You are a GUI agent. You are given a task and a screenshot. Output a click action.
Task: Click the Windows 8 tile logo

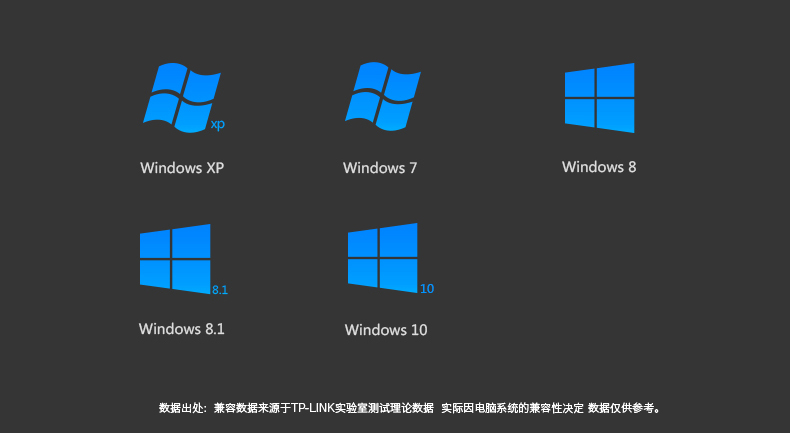click(x=599, y=98)
